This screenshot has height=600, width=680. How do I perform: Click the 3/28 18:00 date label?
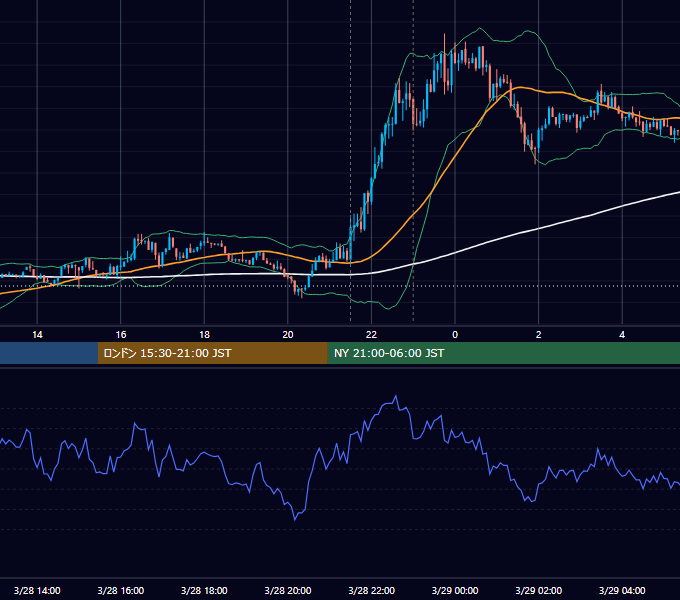tap(204, 590)
